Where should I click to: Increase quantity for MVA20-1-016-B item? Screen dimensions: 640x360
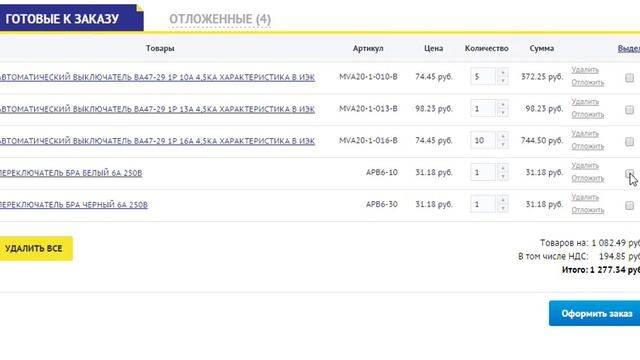(x=503, y=136)
